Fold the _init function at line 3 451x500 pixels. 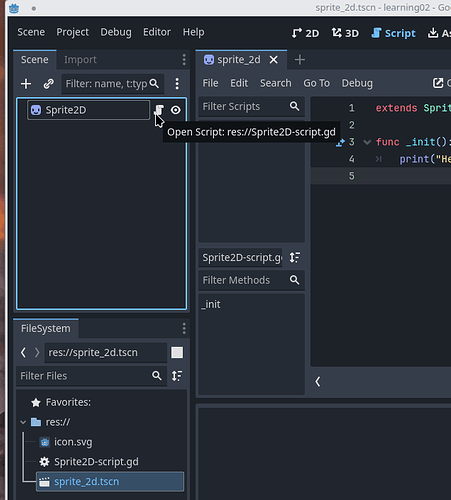coord(367,142)
